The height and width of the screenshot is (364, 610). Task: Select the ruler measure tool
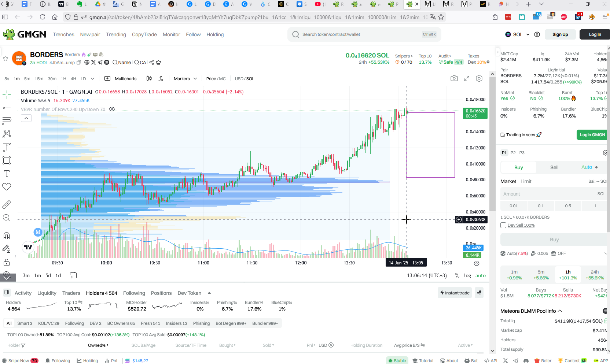(7, 204)
